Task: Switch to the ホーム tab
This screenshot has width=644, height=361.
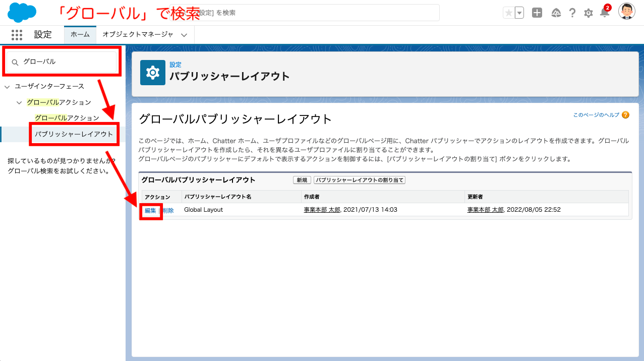Action: [80, 35]
